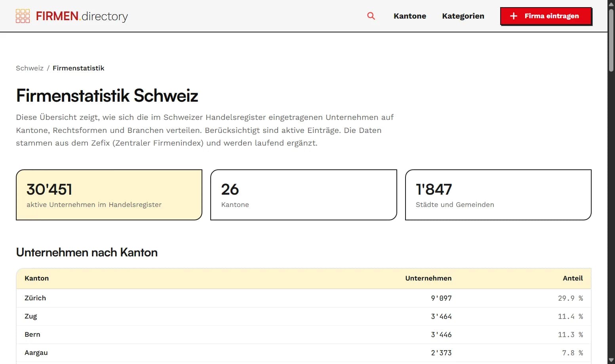Screen dimensions: 615x364
Task: Click the FIRMEN.directory wordmark
Action: click(82, 16)
